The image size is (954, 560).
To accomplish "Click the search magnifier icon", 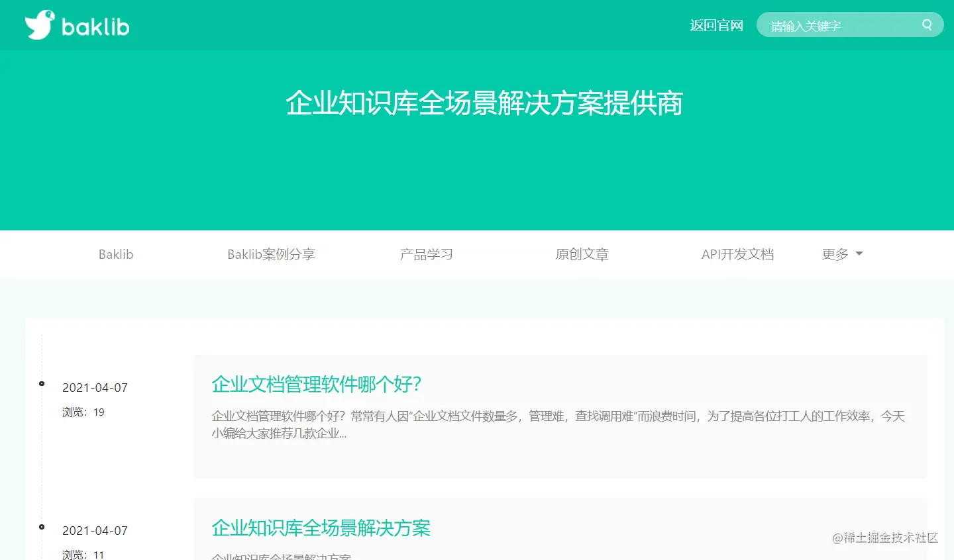I will coord(927,25).
